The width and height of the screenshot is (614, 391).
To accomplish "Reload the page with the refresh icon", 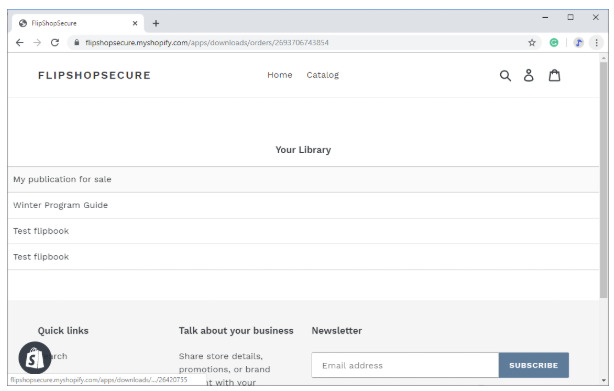I will (x=55, y=43).
